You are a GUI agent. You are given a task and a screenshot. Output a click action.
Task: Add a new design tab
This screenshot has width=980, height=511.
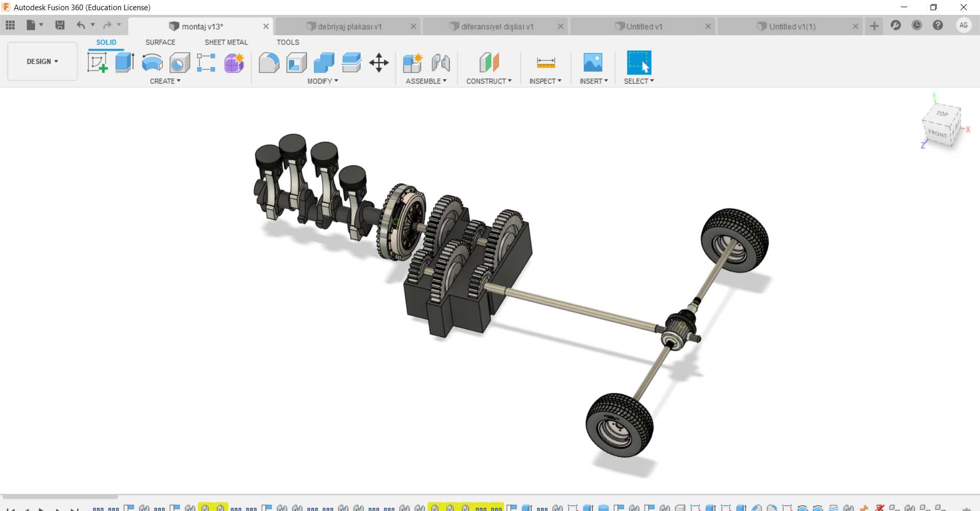[x=874, y=26]
